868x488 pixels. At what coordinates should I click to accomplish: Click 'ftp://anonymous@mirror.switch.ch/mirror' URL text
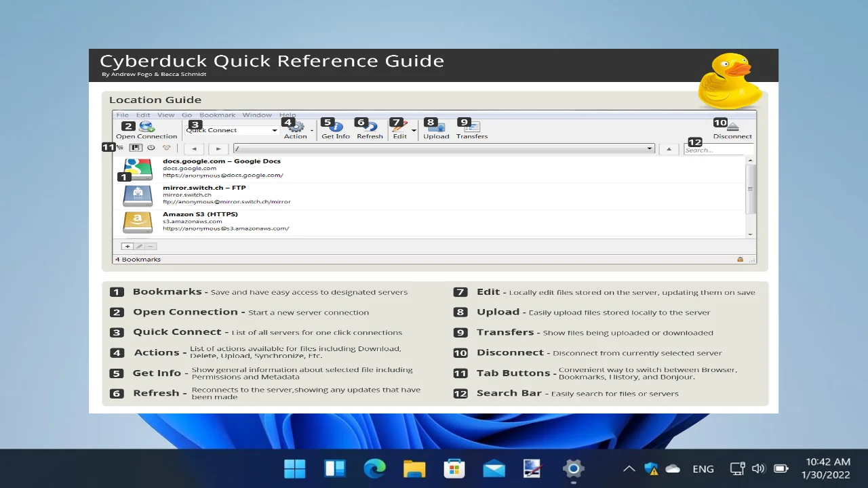click(x=226, y=201)
